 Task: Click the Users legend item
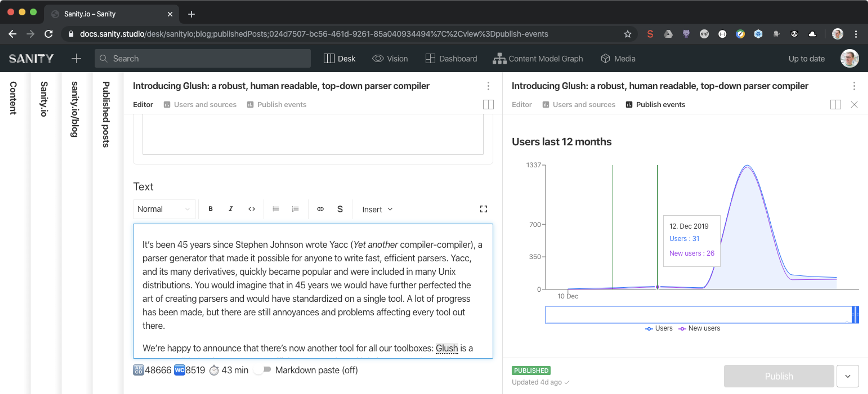click(x=659, y=328)
